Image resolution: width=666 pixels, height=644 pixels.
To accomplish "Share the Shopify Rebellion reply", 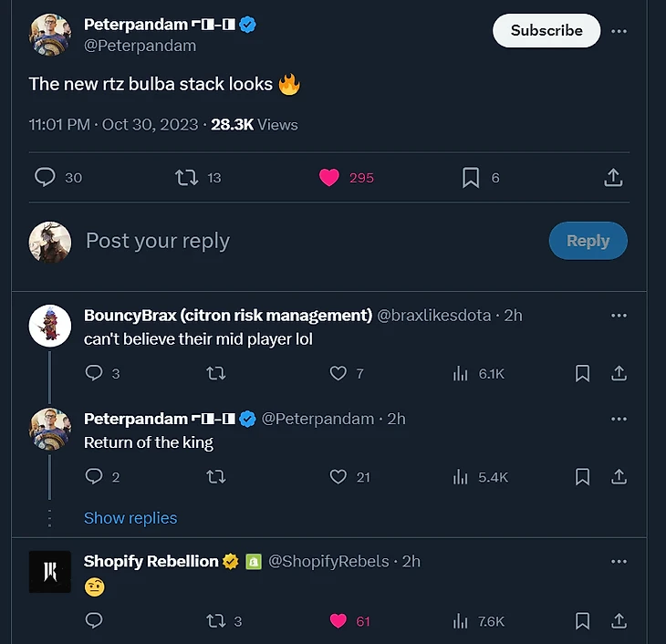I will [619, 621].
